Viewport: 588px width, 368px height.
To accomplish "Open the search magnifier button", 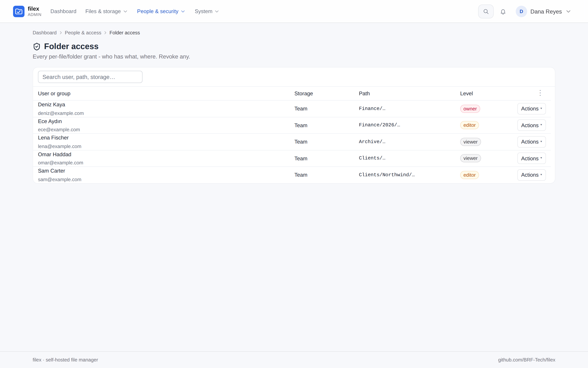I will point(486,11).
